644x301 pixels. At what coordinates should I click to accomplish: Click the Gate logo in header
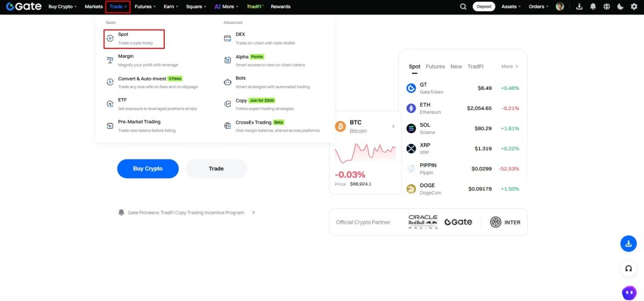(24, 6)
